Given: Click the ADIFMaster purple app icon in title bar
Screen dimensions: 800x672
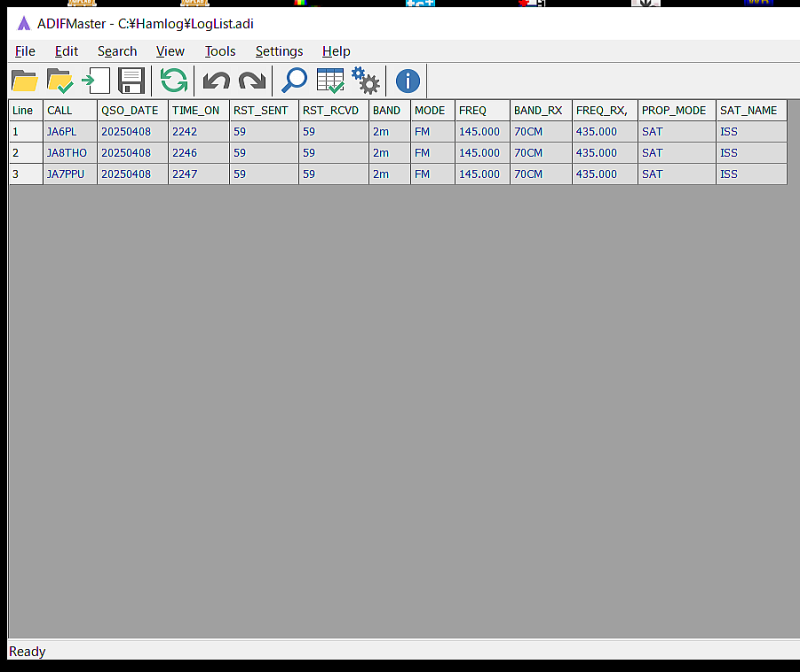Looking at the screenshot, I should (x=23, y=23).
